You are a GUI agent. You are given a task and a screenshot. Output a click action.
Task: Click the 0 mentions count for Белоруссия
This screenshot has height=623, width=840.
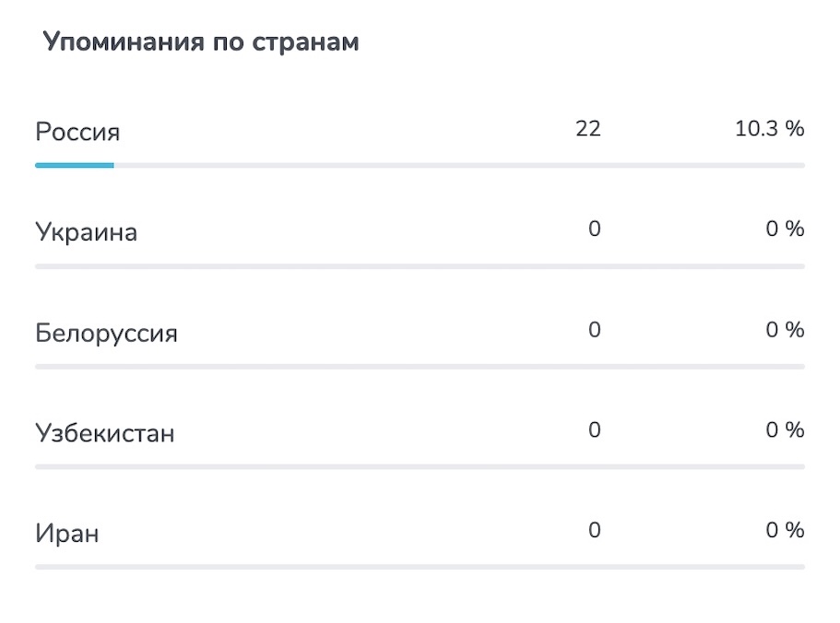pyautogui.click(x=594, y=329)
